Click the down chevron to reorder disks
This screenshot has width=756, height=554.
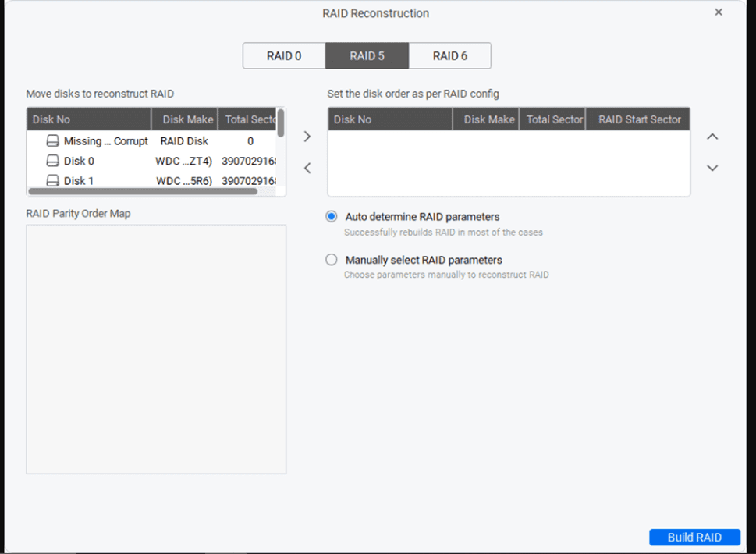pyautogui.click(x=712, y=167)
